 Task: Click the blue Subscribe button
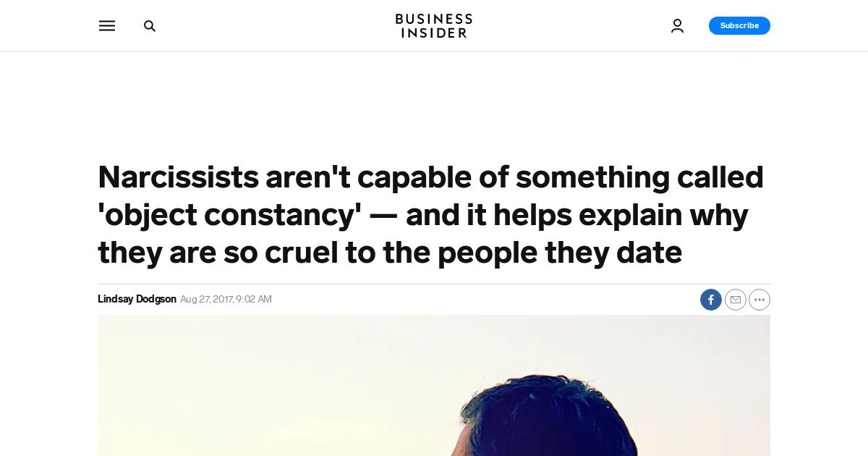pos(739,26)
